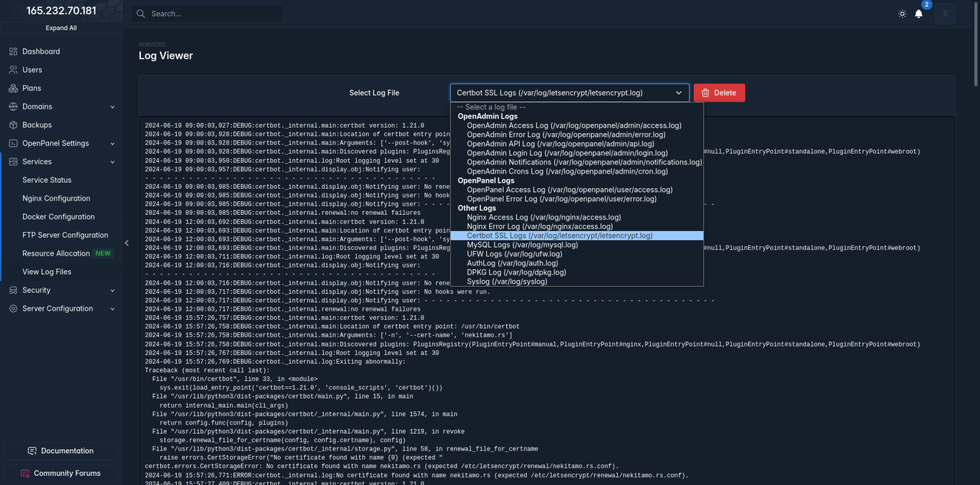Image resolution: width=980 pixels, height=485 pixels.
Task: Collapse the sidebar with arrow handle
Action: 127,242
